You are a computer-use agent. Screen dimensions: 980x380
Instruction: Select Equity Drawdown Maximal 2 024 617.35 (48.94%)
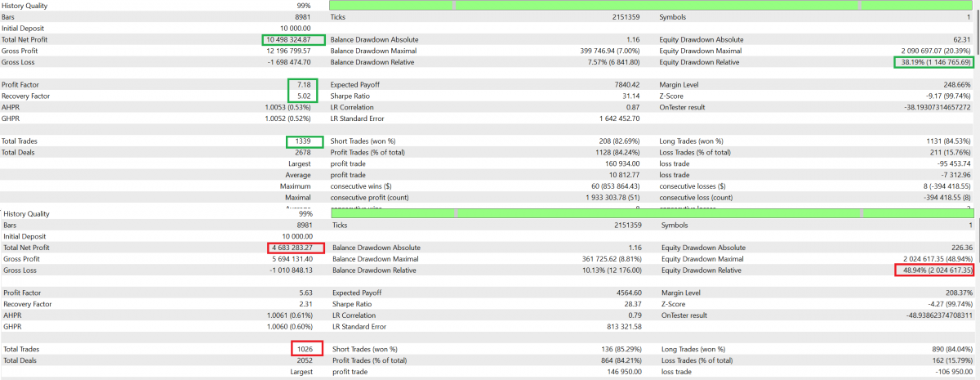(x=938, y=258)
